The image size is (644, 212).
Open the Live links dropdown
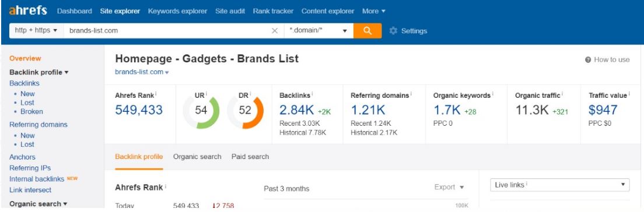click(560, 185)
